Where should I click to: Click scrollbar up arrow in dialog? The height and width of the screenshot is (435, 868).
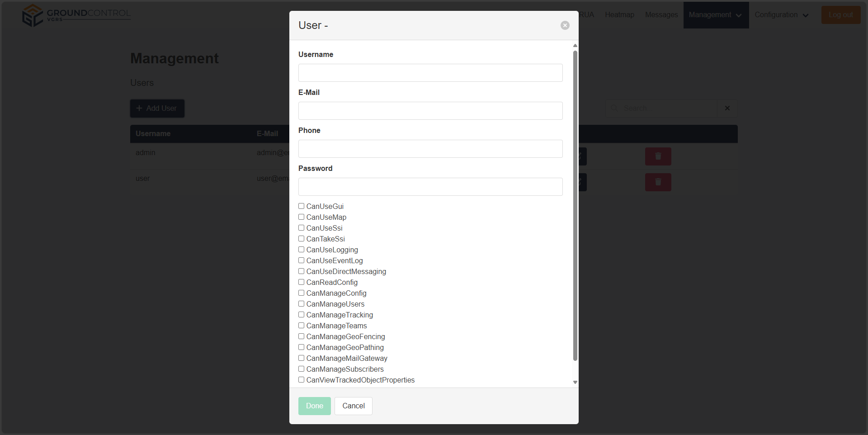point(575,46)
